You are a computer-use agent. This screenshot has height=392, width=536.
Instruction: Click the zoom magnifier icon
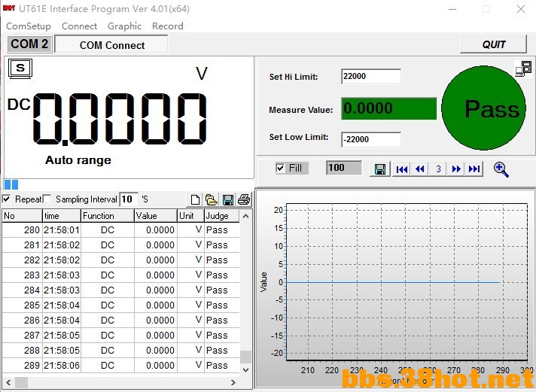501,169
